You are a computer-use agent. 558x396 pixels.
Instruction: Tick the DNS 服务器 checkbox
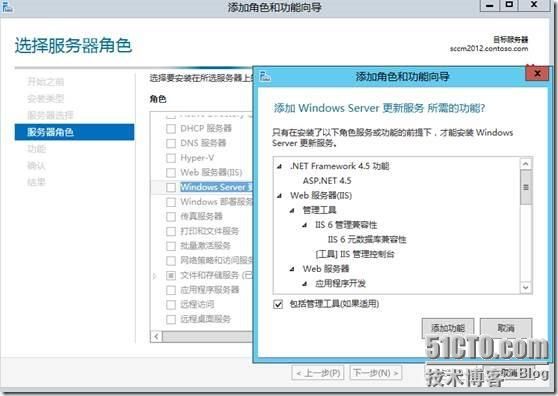click(x=171, y=143)
